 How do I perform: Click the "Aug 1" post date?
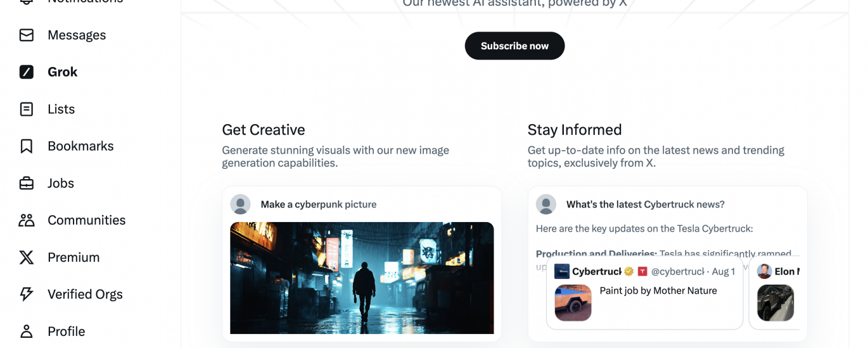[x=724, y=271]
